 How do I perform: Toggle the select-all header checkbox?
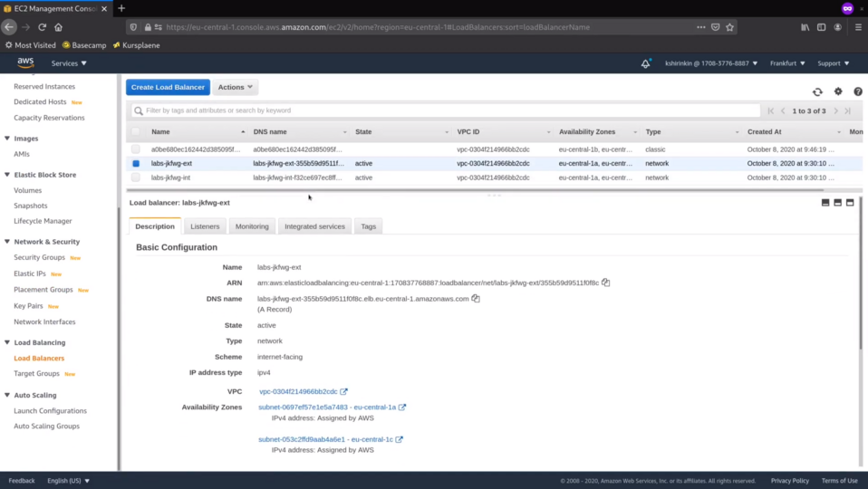coord(136,131)
